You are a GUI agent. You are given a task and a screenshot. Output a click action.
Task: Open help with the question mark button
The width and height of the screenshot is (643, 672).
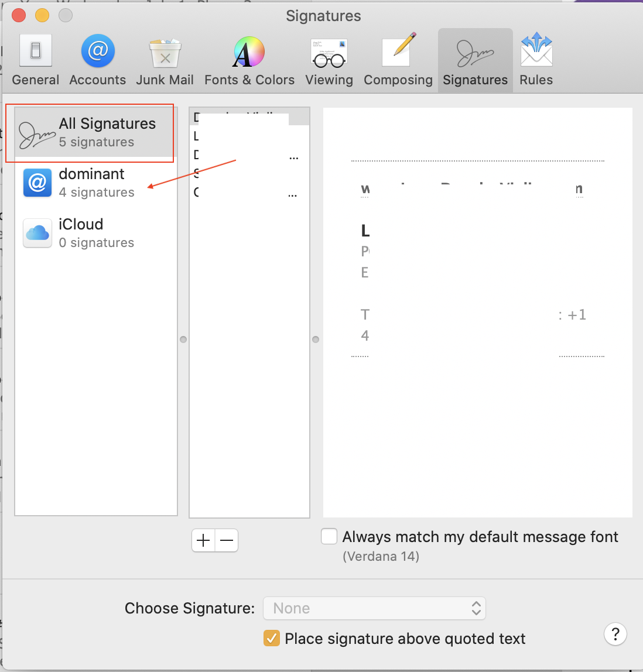point(615,634)
